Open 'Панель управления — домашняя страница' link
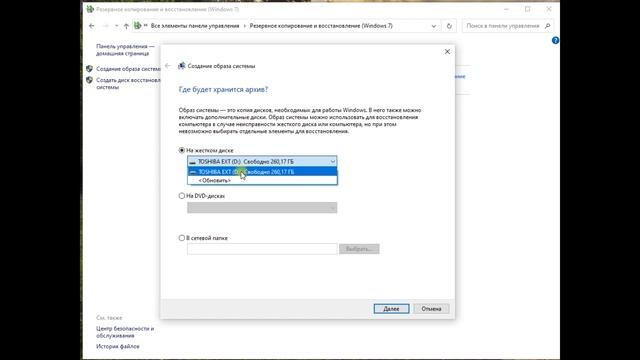640x360 pixels. coord(125,50)
